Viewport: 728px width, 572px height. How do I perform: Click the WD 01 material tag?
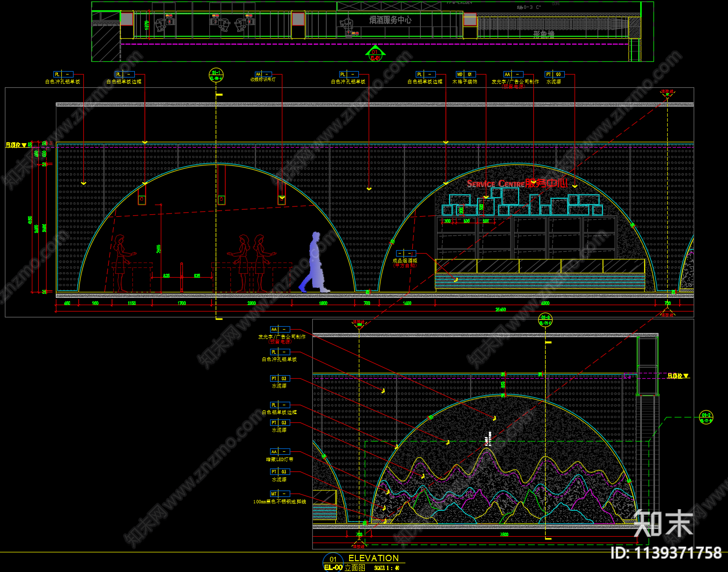pyautogui.click(x=466, y=75)
